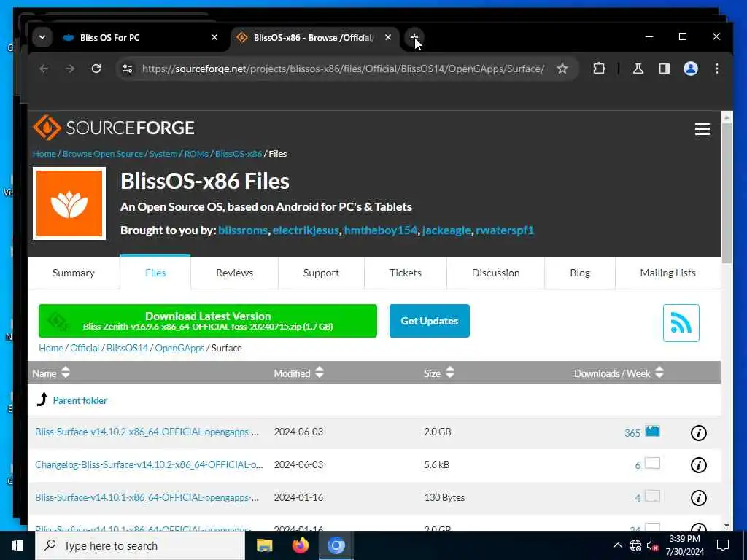Download Bliss-Surface-v14.10.2 opengapps file

point(147,432)
